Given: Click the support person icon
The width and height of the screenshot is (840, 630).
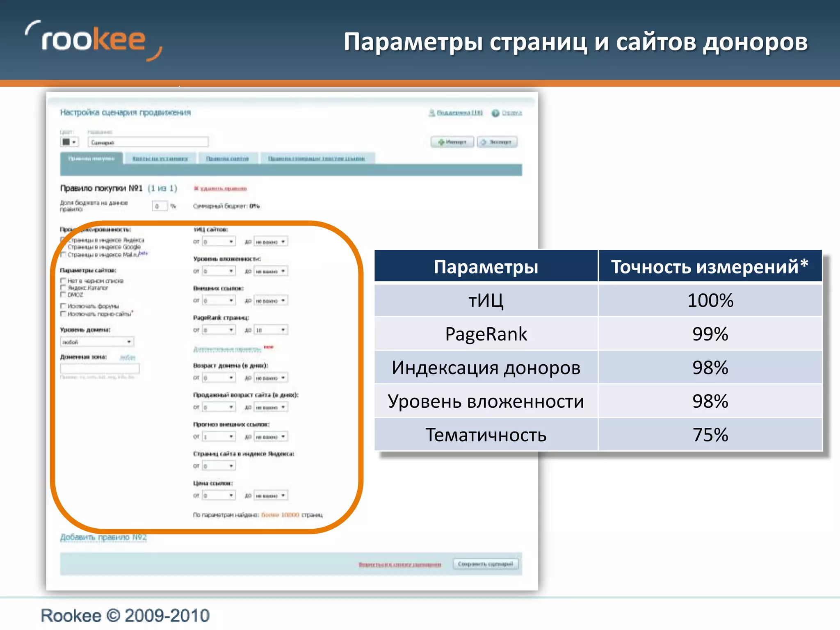Looking at the screenshot, I should point(431,113).
